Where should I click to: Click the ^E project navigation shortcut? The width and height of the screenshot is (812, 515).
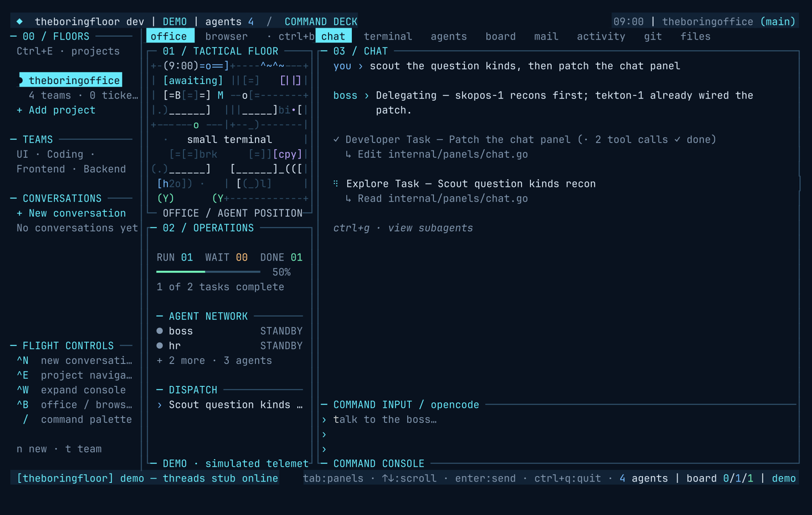tap(74, 375)
